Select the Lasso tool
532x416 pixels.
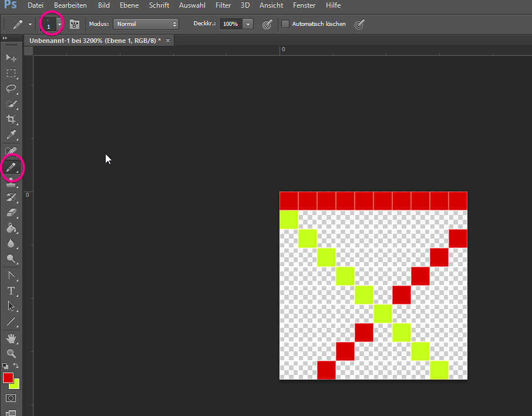[12, 89]
